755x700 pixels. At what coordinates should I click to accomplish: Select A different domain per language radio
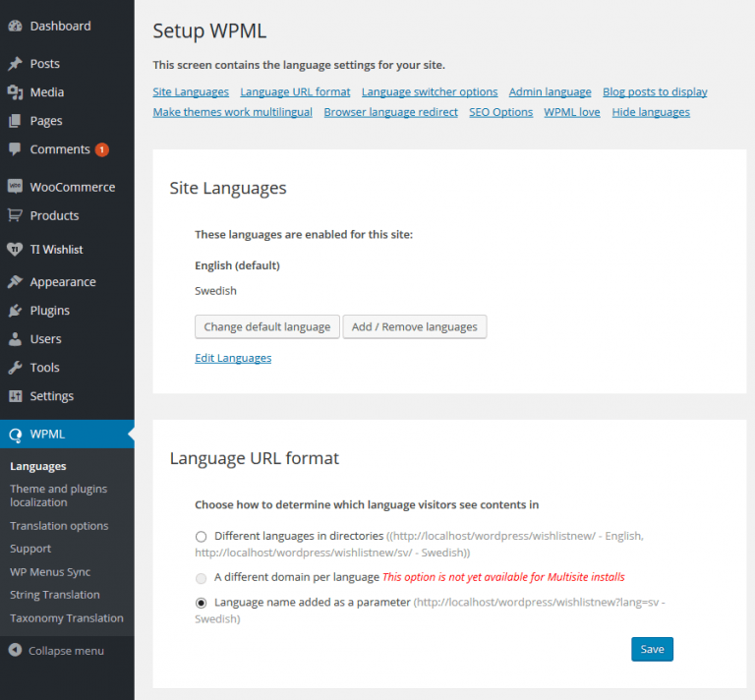pos(201,578)
